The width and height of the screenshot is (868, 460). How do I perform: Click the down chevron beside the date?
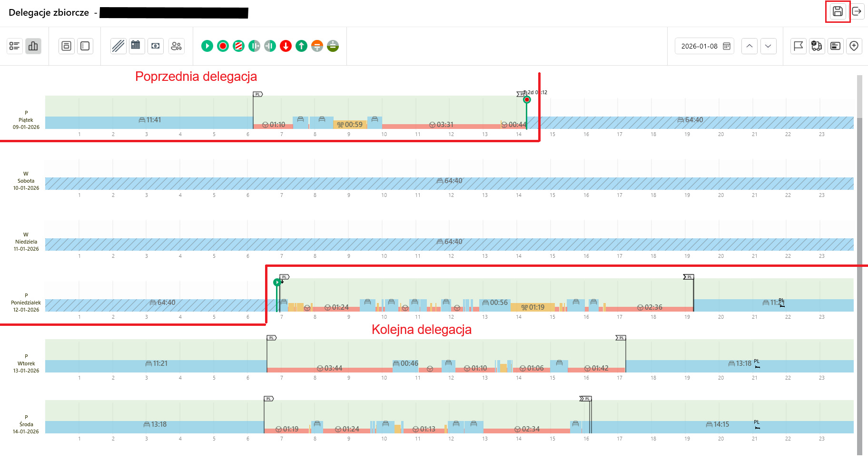(x=768, y=46)
